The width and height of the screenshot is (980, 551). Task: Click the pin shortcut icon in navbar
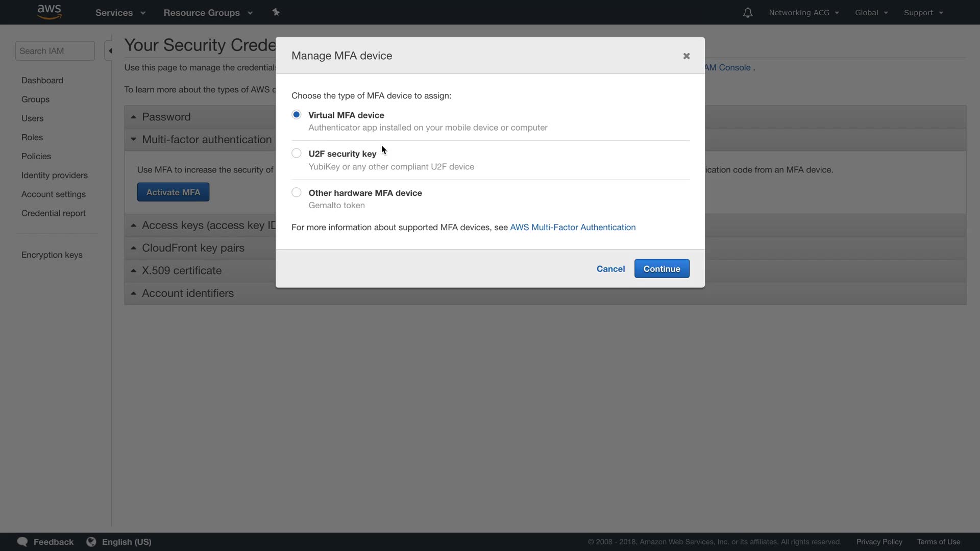click(276, 12)
